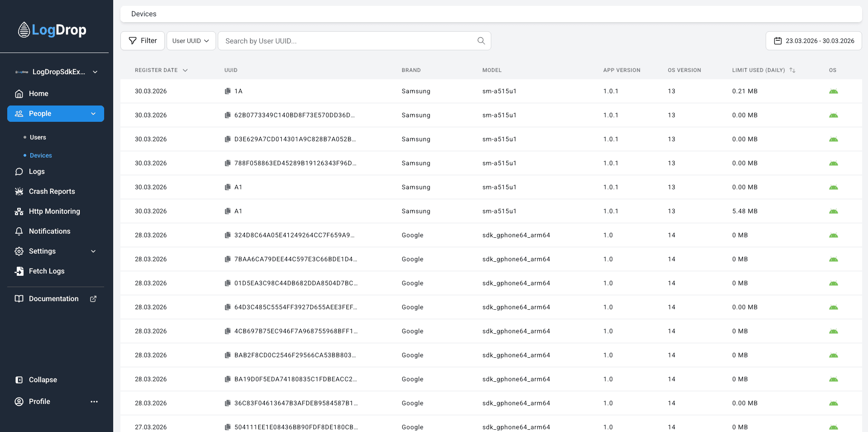The height and width of the screenshot is (432, 868).
Task: Click the Collapse sidebar icon
Action: [19, 380]
